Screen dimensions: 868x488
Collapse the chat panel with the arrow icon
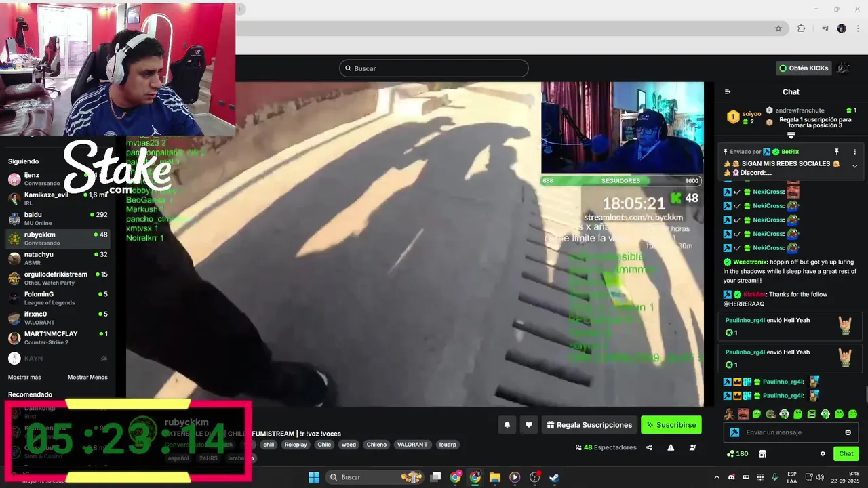pos(728,91)
